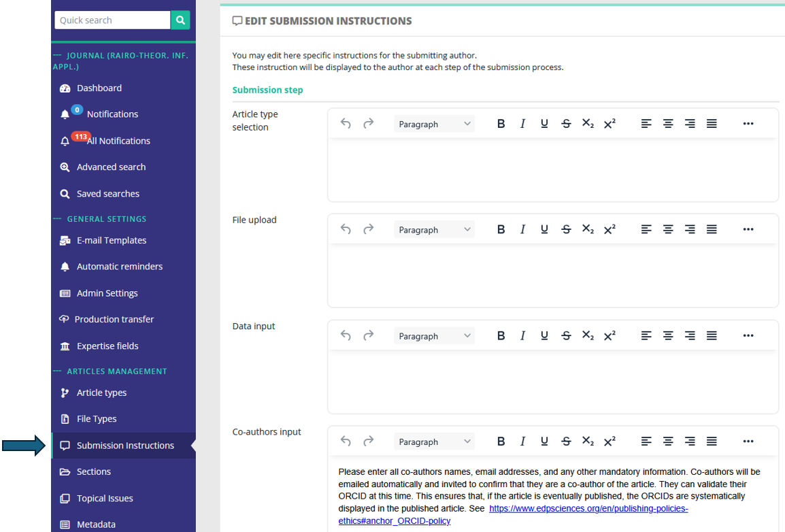
Task: Show more options in File upload editor
Action: (x=748, y=229)
